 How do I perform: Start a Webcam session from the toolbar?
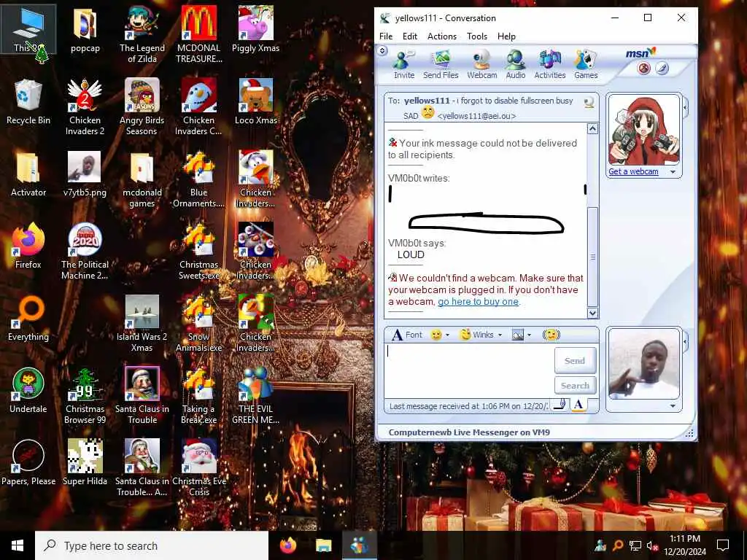point(481,64)
